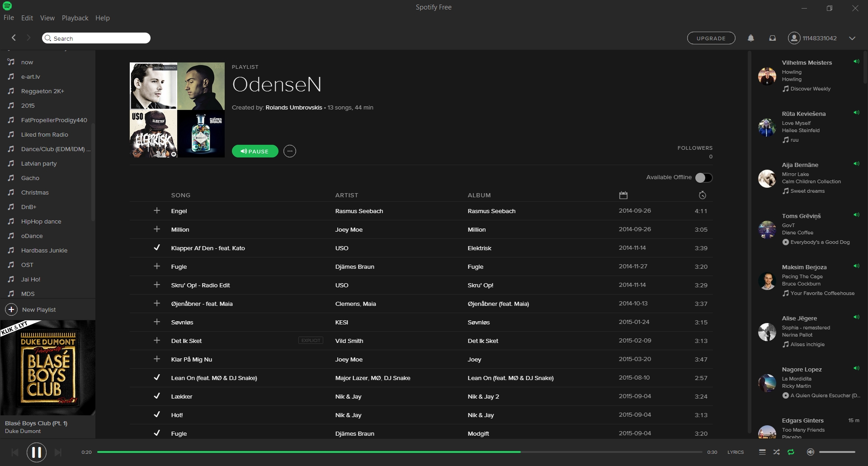Add the Fugle album track to music
Screen dimensions: 868x466
coord(157,266)
